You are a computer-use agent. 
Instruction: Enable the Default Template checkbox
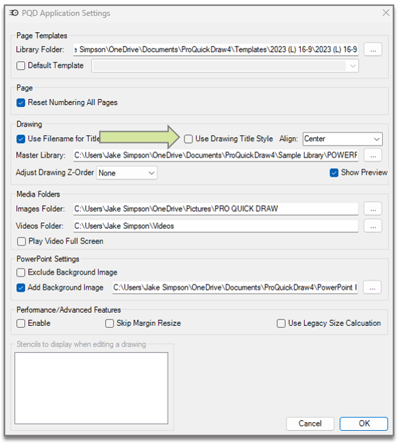click(21, 65)
